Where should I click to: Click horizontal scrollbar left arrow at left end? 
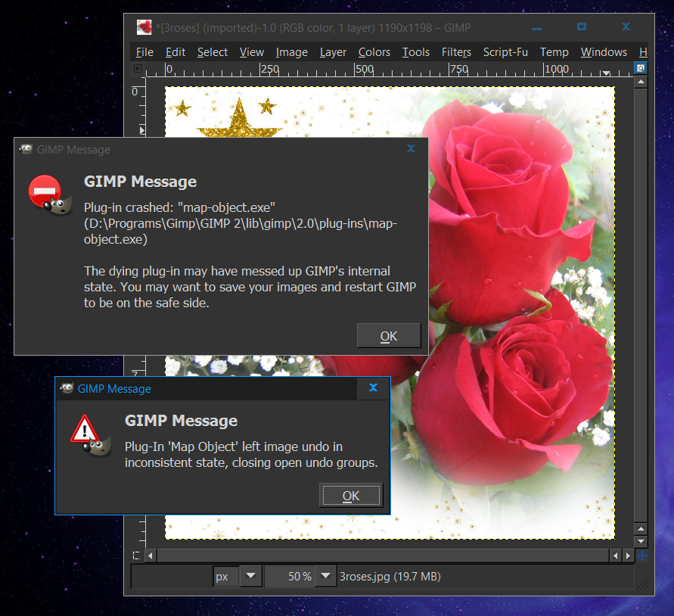pyautogui.click(x=151, y=555)
